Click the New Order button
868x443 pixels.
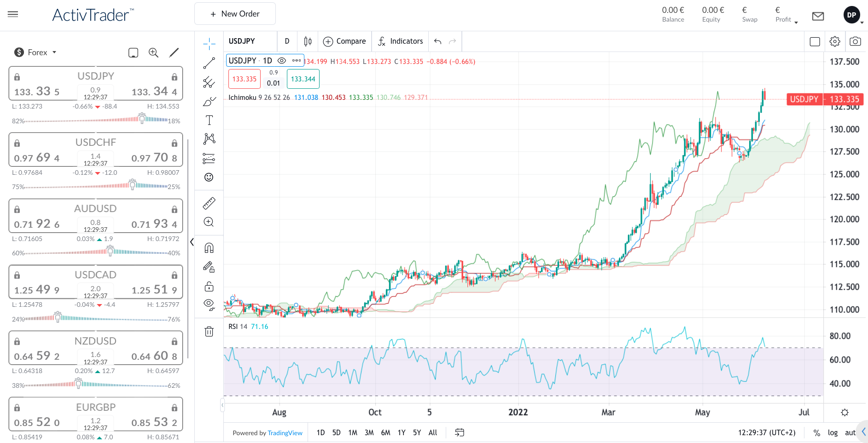(x=235, y=14)
